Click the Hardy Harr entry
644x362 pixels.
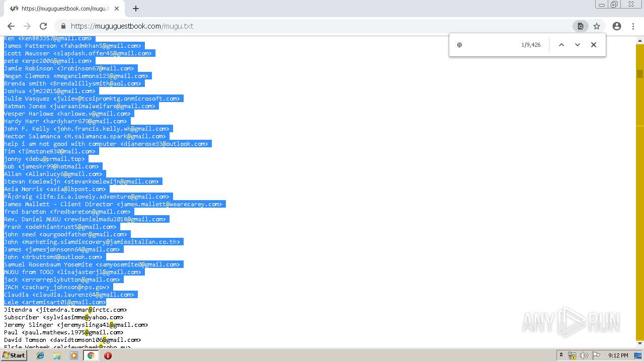pyautogui.click(x=65, y=121)
